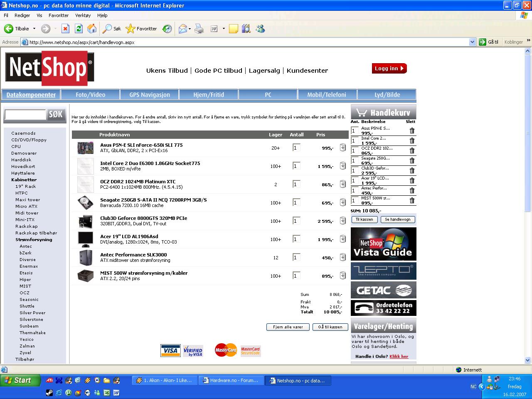Viewport: 532px width, 399px height.
Task: Remove MIST 500W strømforsyning row in main cart
Action: (x=343, y=276)
